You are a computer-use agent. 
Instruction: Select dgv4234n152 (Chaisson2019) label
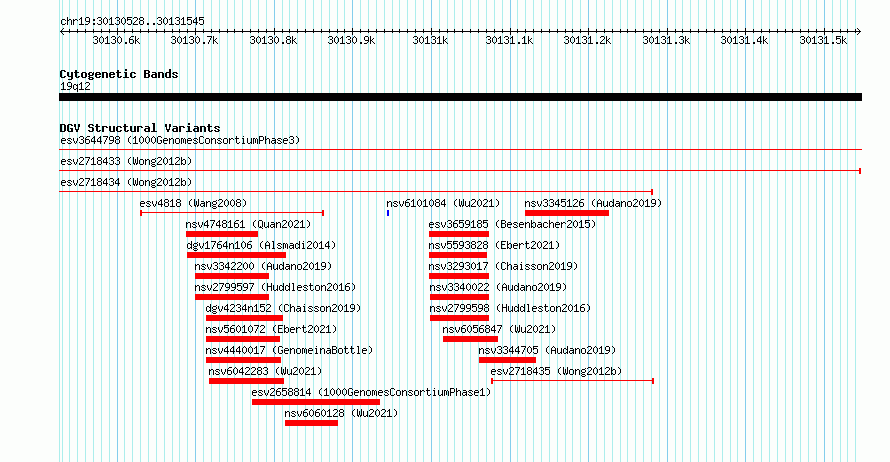[283, 308]
